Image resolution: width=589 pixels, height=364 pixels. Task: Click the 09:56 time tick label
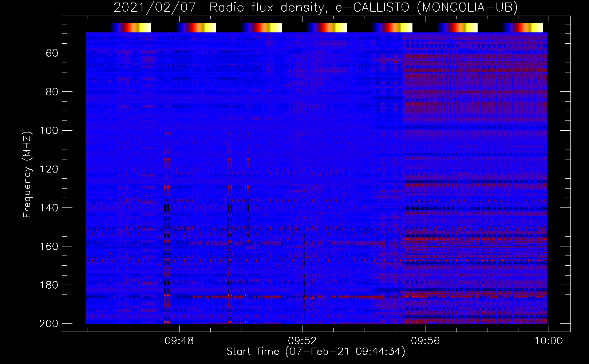click(x=425, y=341)
